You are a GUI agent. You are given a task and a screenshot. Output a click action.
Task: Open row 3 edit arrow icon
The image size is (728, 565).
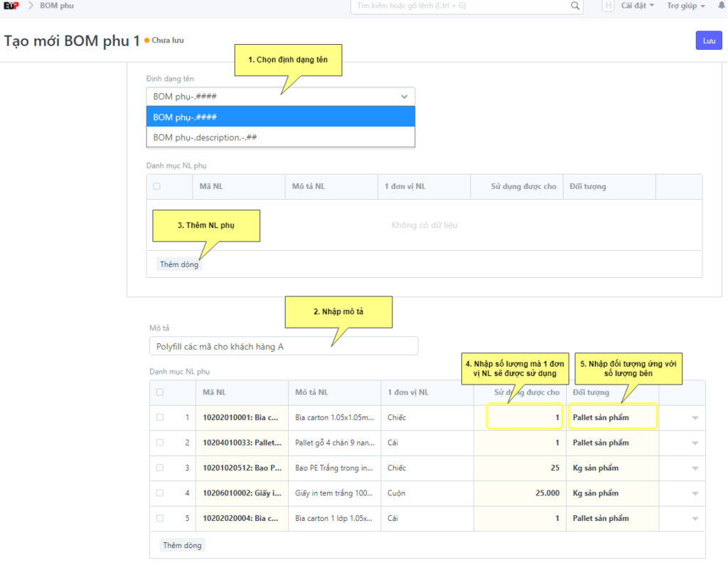coord(695,468)
